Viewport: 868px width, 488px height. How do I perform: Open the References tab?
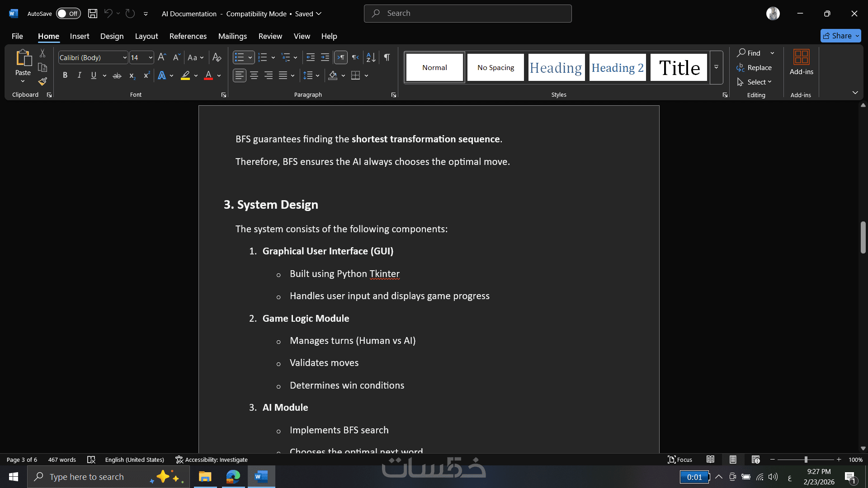188,36
